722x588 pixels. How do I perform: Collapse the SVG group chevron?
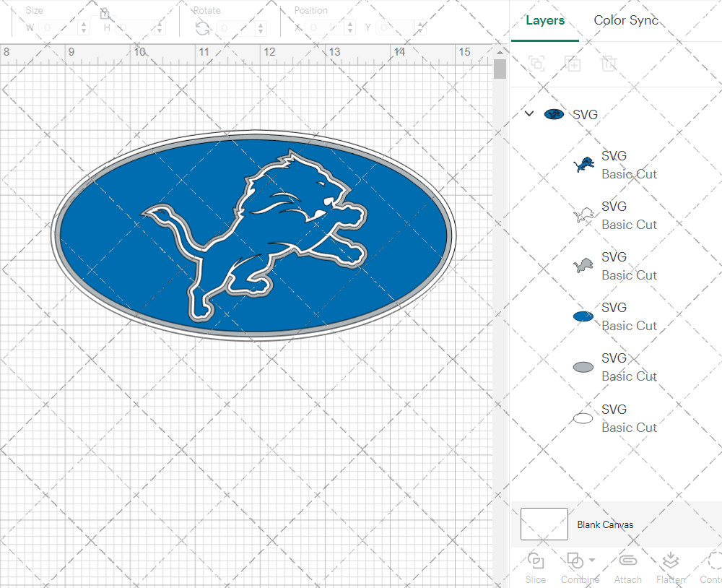529,114
